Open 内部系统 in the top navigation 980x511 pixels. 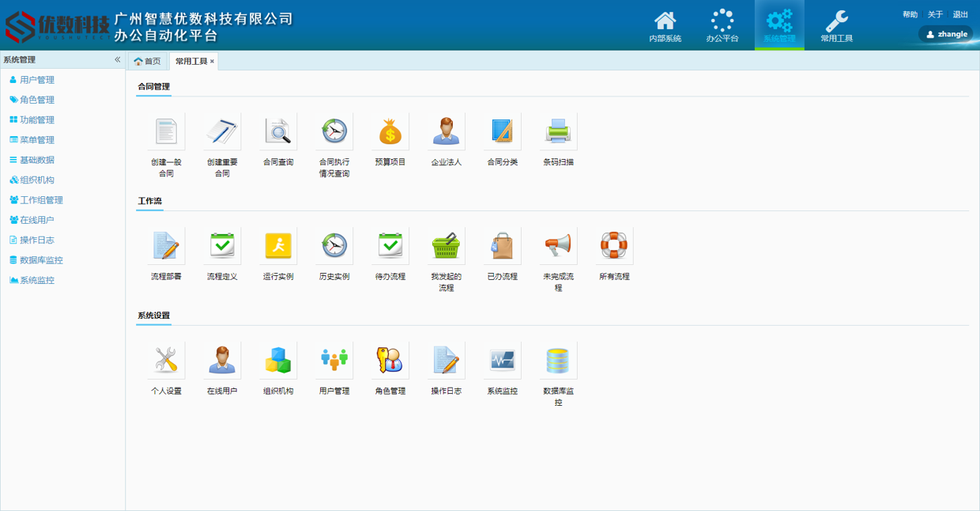click(665, 26)
